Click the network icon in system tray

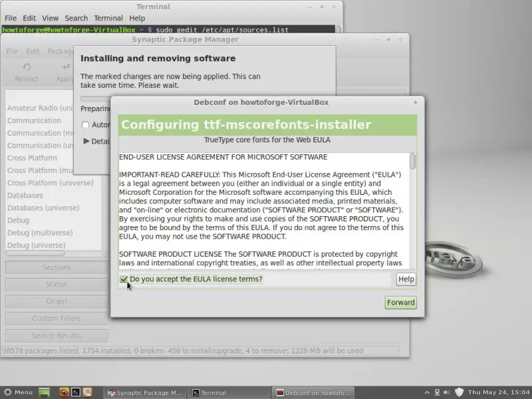[x=437, y=392]
